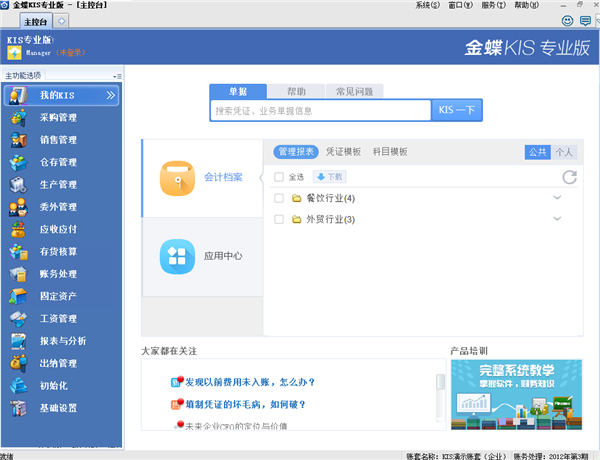The height and width of the screenshot is (460, 600).
Task: Toggle view to 个人 templates
Action: pyautogui.click(x=565, y=152)
